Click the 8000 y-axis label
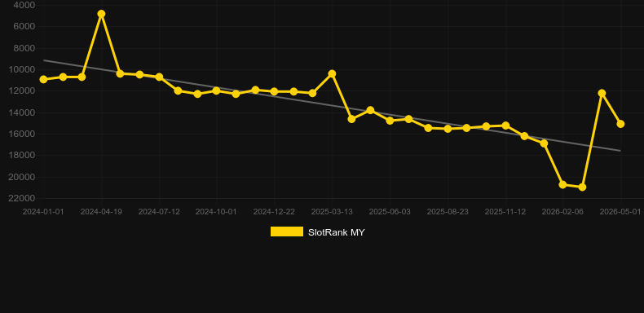 coord(24,48)
